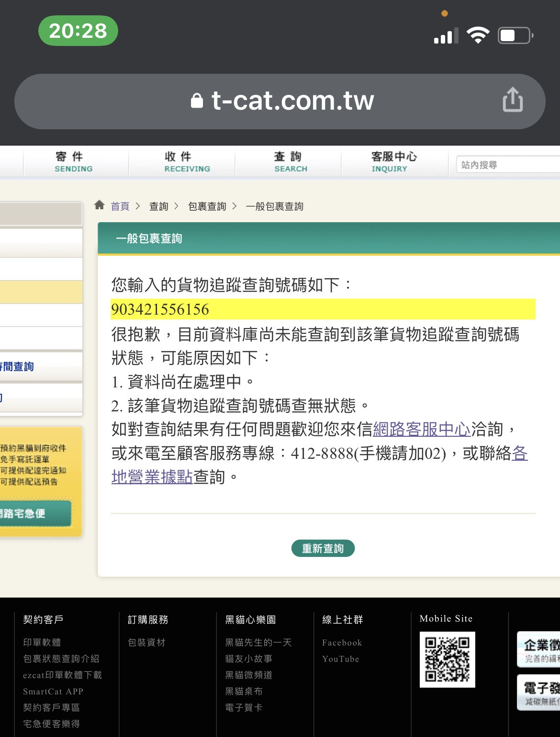This screenshot has height=737, width=560.
Task: Click the 線上社群 footer heading
Action: point(343,620)
